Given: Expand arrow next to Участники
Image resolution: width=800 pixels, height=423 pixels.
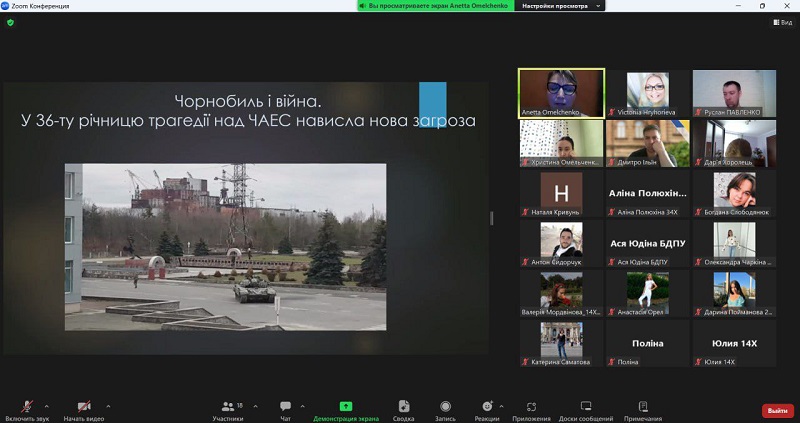Looking at the screenshot, I should (x=255, y=406).
